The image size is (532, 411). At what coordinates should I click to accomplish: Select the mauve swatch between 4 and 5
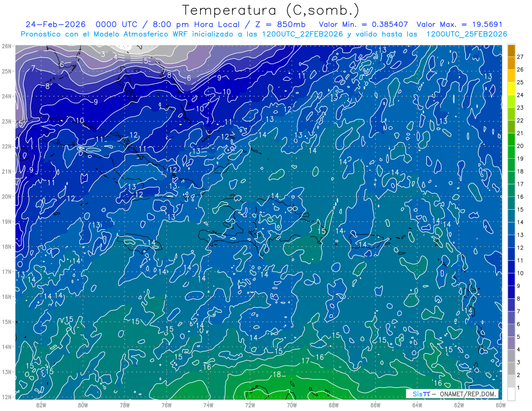(x=511, y=343)
